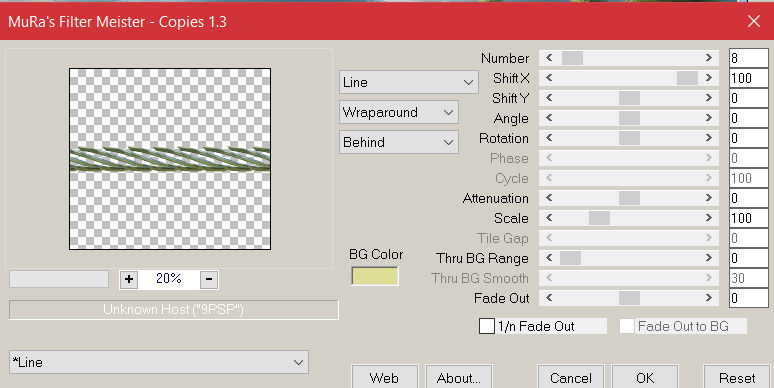This screenshot has height=388, width=774.
Task: Increase Fade Out with right arrow
Action: [x=709, y=298]
